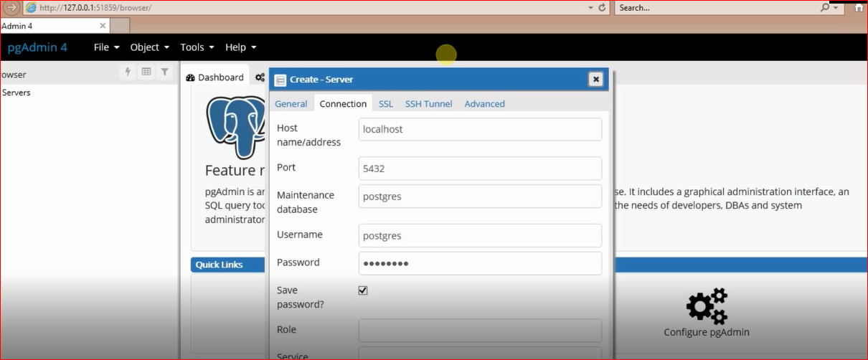Click the Port label text
Image resolution: width=868 pixels, height=360 pixels.
point(286,167)
